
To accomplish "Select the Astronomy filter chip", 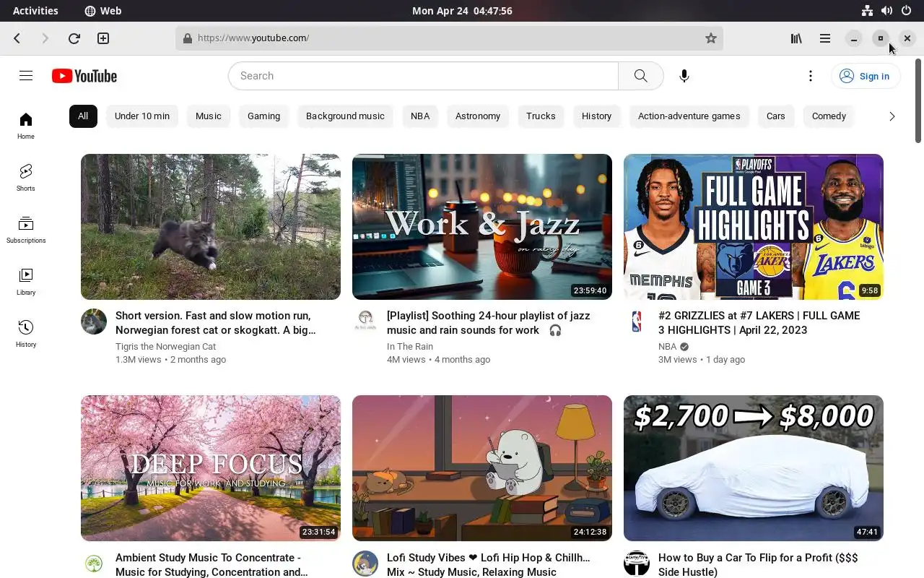I will click(478, 116).
